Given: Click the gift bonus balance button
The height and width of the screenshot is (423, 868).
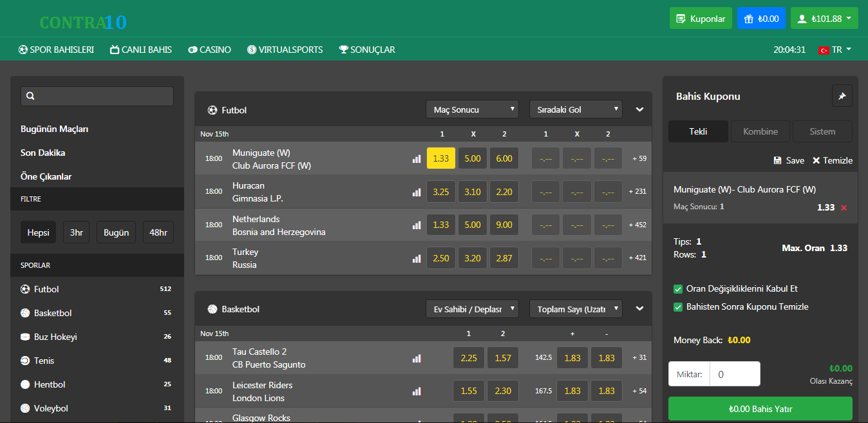Looking at the screenshot, I should [x=761, y=19].
